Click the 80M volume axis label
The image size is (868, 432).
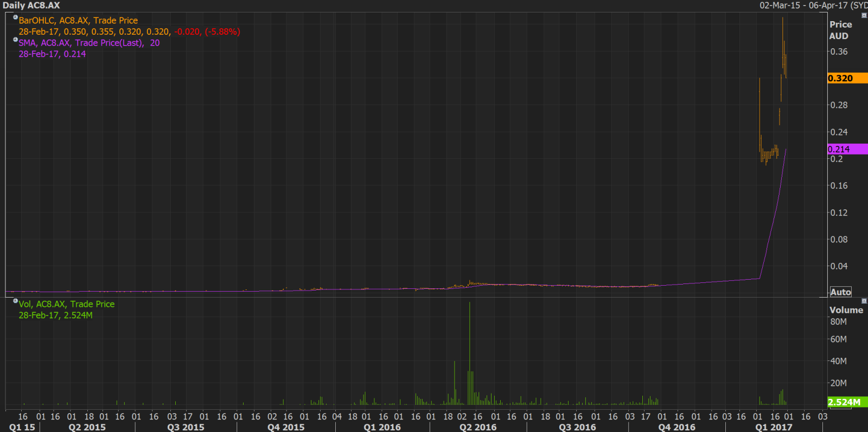pos(839,321)
